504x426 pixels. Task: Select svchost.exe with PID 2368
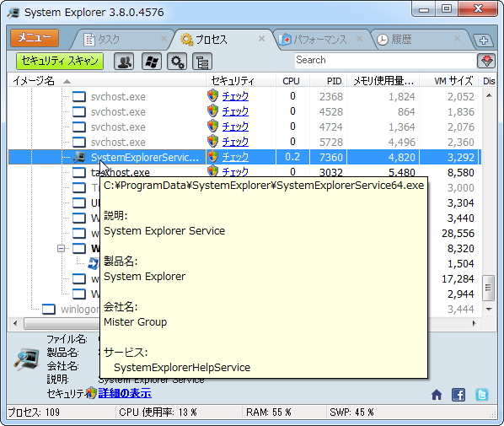[244, 96]
